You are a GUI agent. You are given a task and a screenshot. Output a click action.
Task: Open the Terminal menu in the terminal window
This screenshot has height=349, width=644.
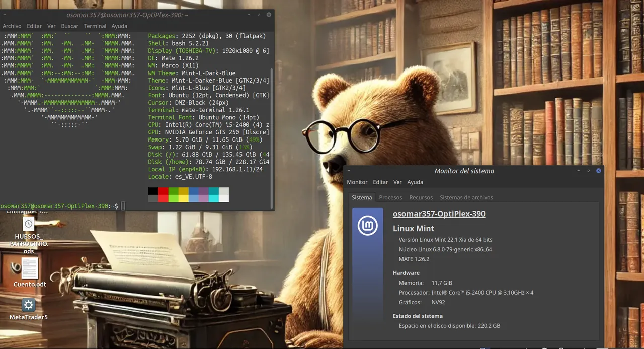[x=95, y=26]
